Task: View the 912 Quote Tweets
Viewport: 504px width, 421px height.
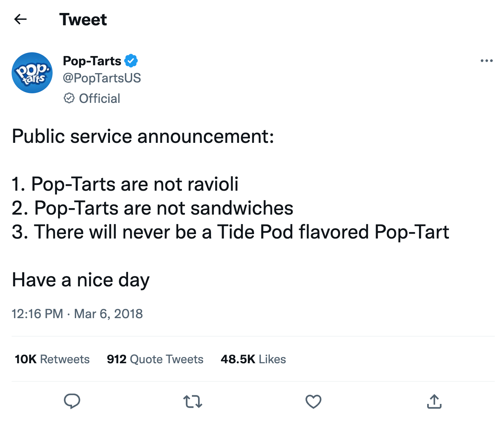Action: (x=155, y=359)
